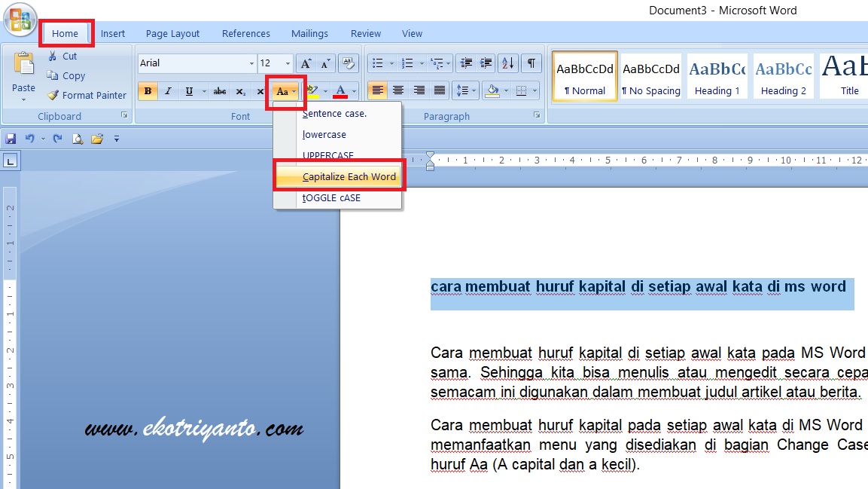The image size is (868, 489).
Task: Open the underline style dropdown arrow
Action: pyautogui.click(x=204, y=91)
